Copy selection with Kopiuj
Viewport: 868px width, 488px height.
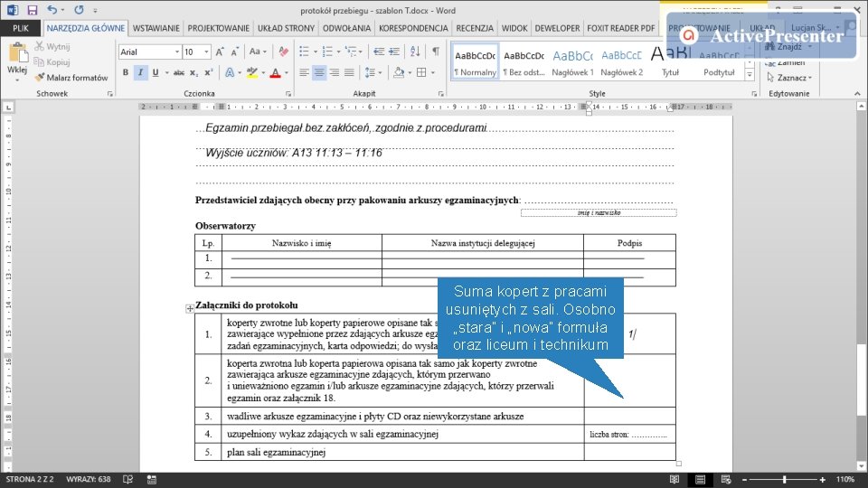click(x=52, y=62)
